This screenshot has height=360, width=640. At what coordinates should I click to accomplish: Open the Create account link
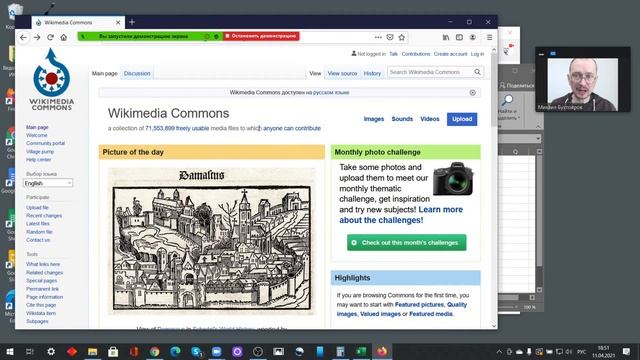(x=450, y=54)
